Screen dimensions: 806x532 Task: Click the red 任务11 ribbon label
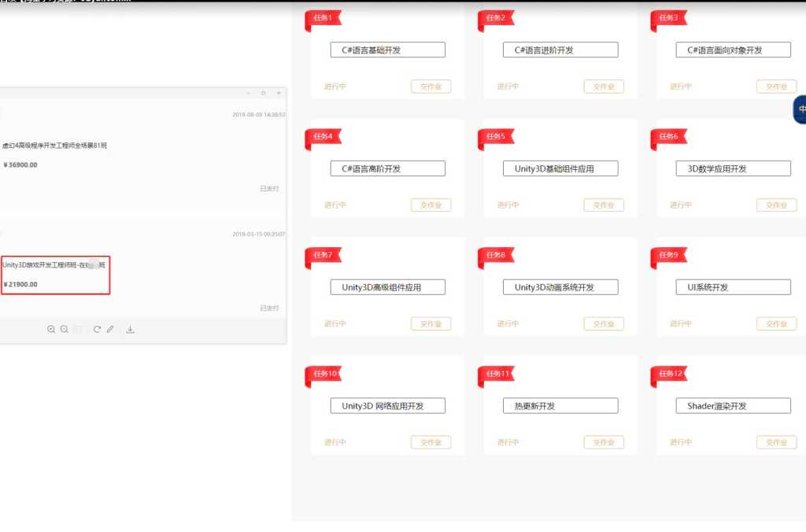tap(496, 374)
